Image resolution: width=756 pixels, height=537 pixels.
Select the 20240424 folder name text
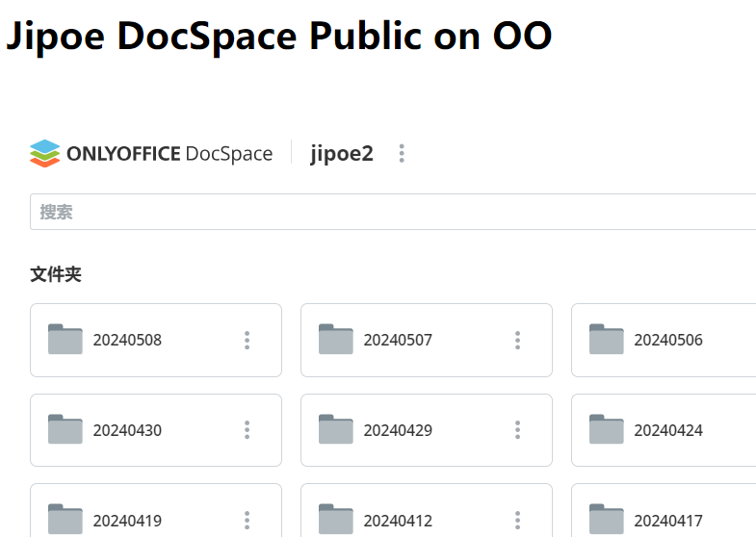[x=668, y=430]
